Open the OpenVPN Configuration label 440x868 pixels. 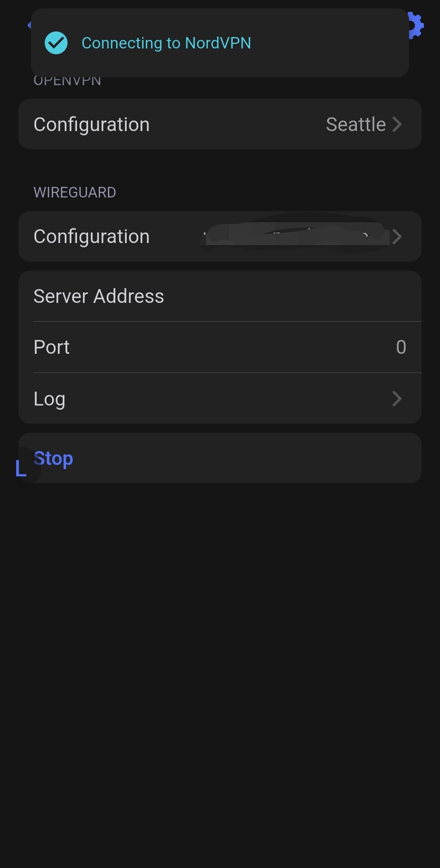[92, 124]
